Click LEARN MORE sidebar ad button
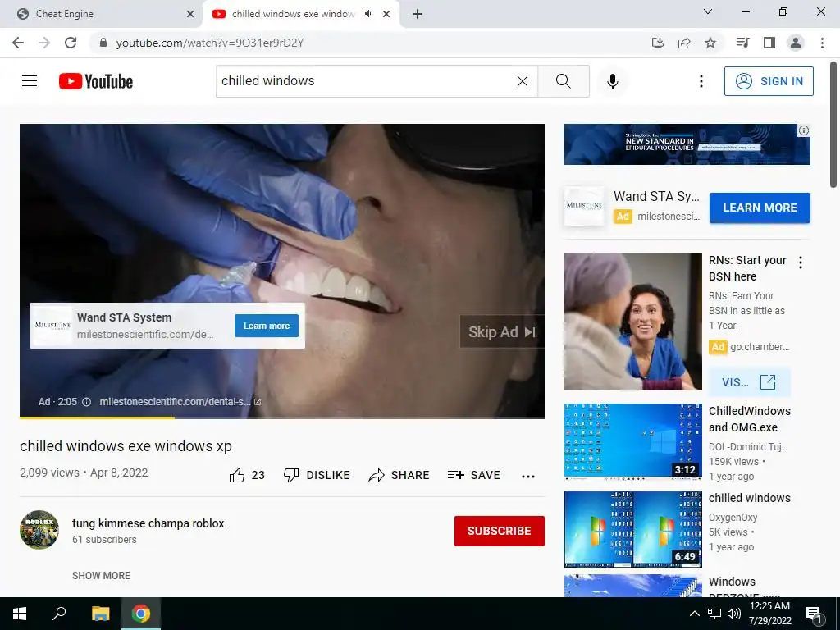 (760, 208)
